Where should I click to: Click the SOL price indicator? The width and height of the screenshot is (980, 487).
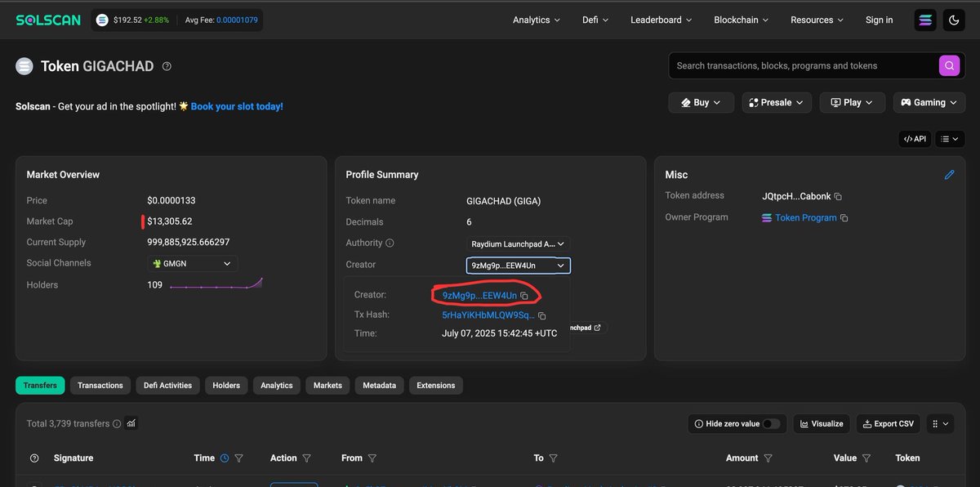[x=133, y=20]
